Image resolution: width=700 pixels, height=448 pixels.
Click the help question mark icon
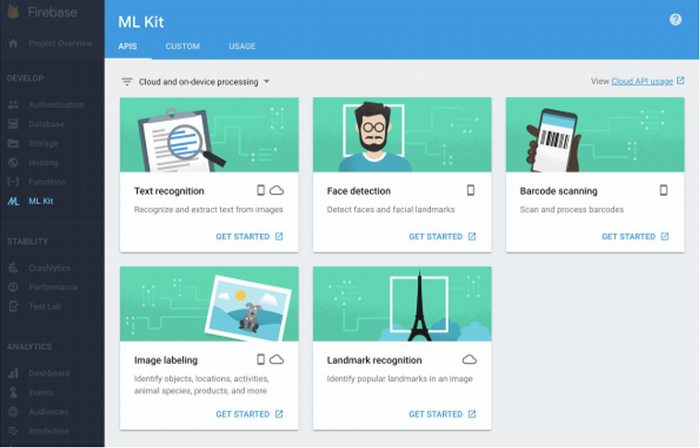(x=675, y=20)
